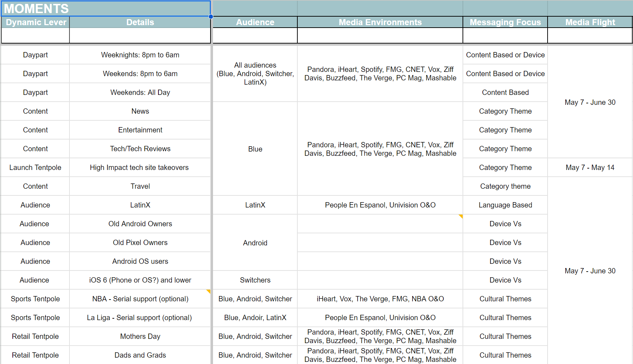633x364 pixels.
Task: Select 'Language Based' messaging cell
Action: coord(505,205)
